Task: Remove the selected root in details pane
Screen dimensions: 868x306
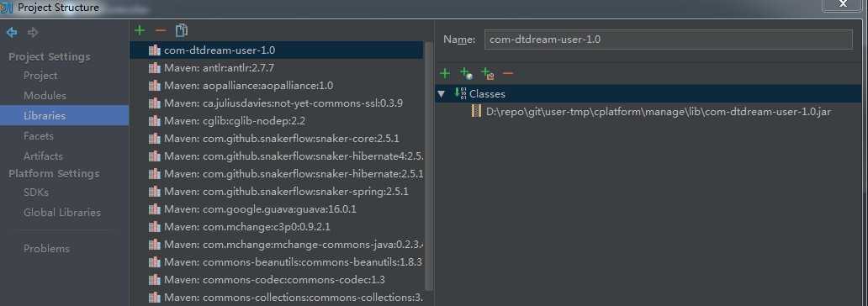Action: (x=508, y=73)
